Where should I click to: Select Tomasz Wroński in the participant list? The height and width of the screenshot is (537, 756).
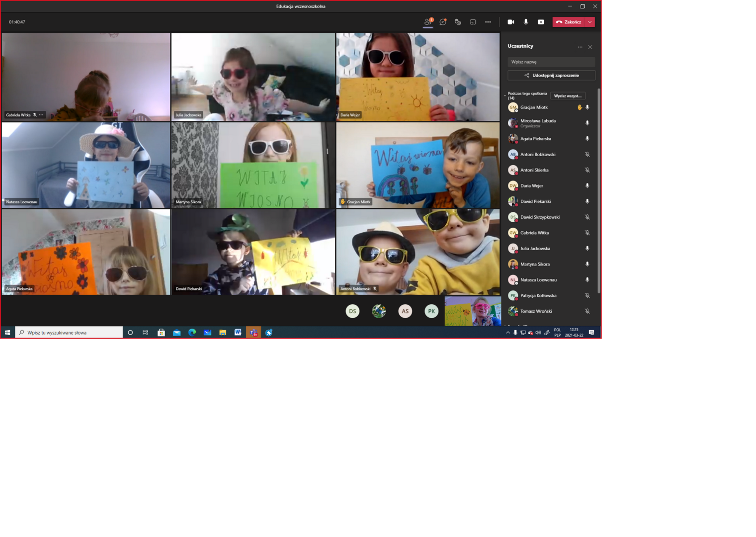click(536, 311)
